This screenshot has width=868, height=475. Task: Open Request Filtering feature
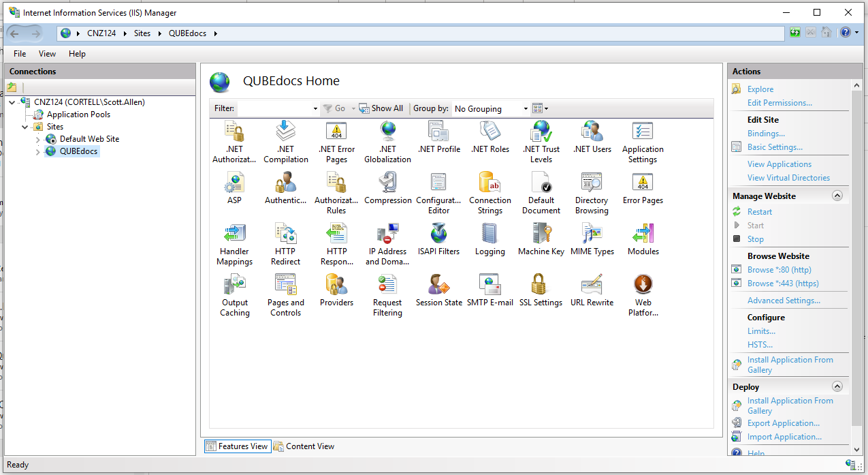tap(387, 295)
